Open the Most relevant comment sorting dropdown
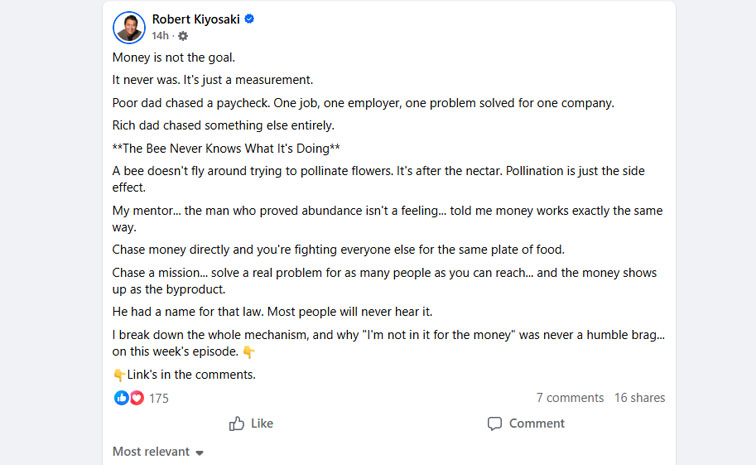The width and height of the screenshot is (756, 465). (158, 451)
